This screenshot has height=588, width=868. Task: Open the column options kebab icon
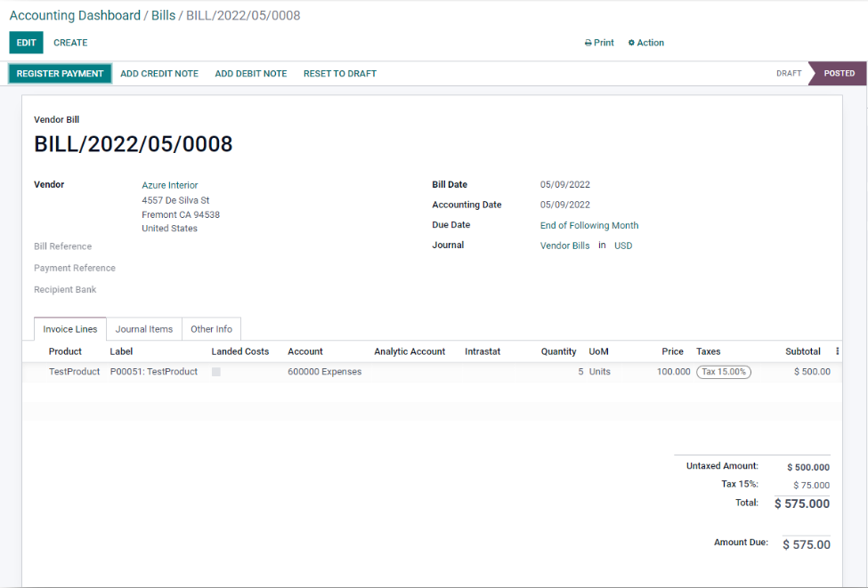tap(837, 351)
